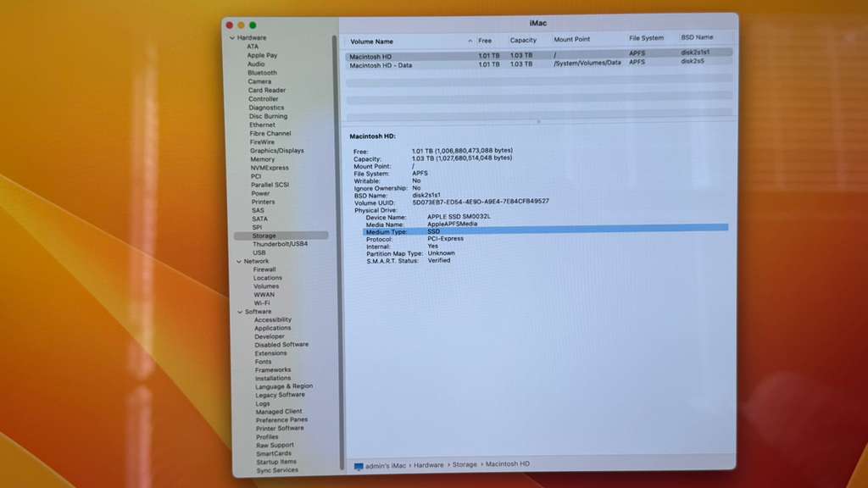The image size is (868, 488).
Task: Click the Capacity column header
Action: click(523, 40)
